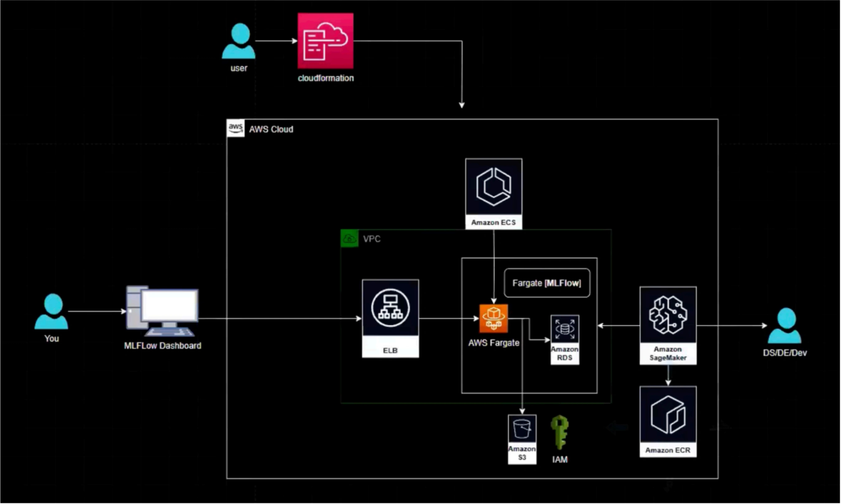
Task: Click the 'AWS Fargate' label text
Action: point(494,343)
